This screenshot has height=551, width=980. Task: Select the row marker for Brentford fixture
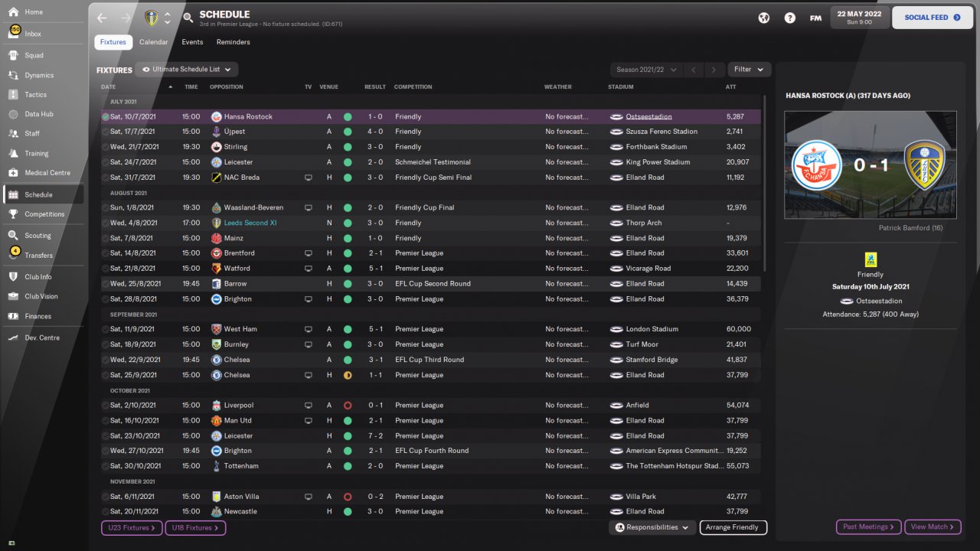pos(106,253)
